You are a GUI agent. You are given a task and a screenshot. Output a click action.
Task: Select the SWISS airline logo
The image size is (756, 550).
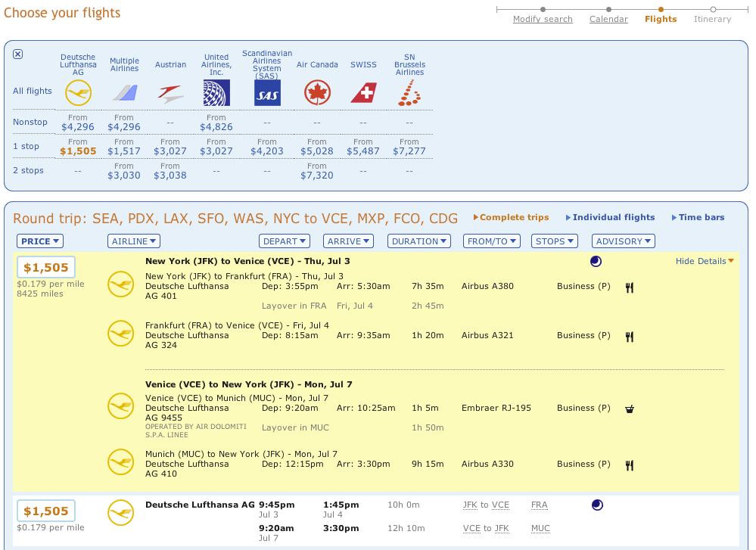pyautogui.click(x=363, y=92)
